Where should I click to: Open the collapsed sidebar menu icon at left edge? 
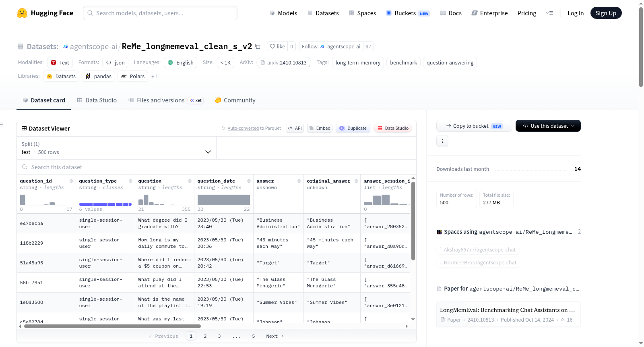tap(2, 125)
